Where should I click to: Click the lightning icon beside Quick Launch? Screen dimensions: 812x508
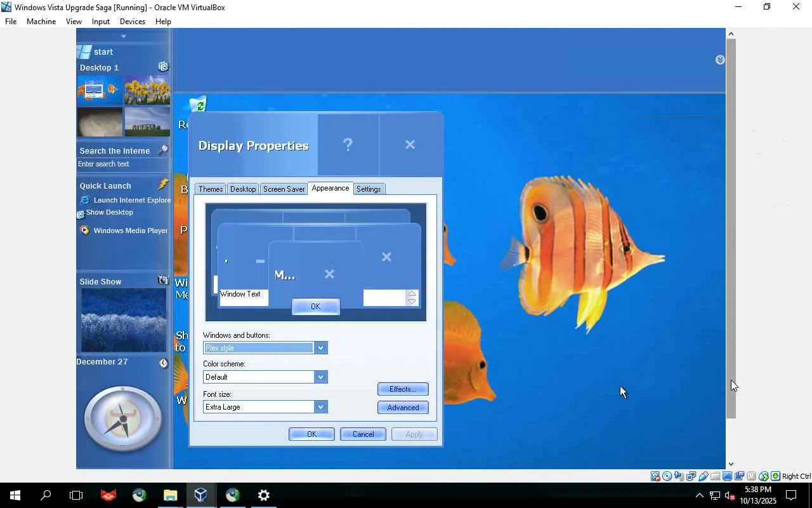tap(163, 184)
